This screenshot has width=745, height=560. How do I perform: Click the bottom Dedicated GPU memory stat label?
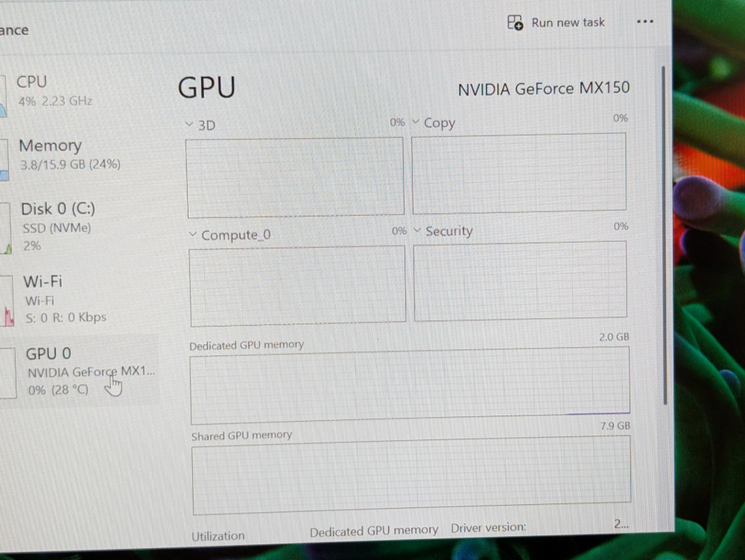374,530
